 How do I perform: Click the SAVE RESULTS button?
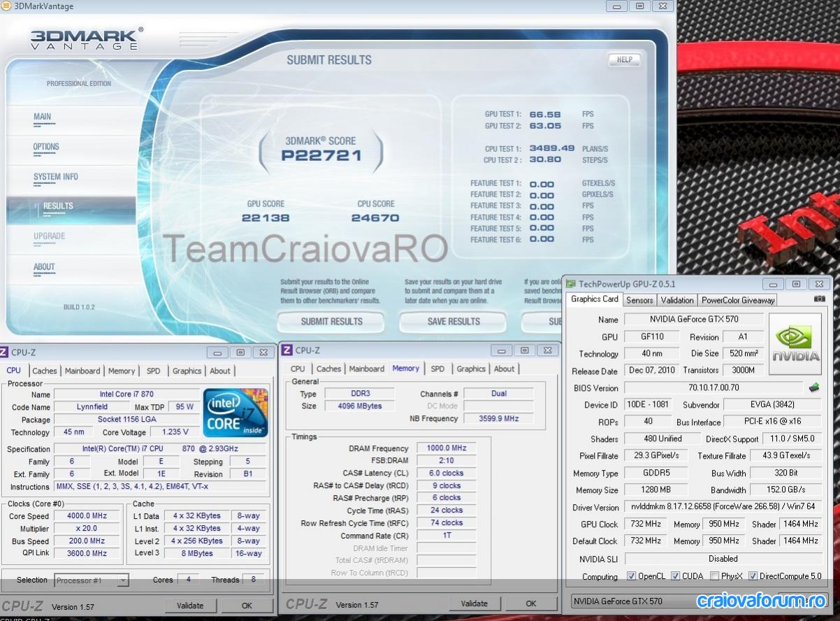pos(454,322)
